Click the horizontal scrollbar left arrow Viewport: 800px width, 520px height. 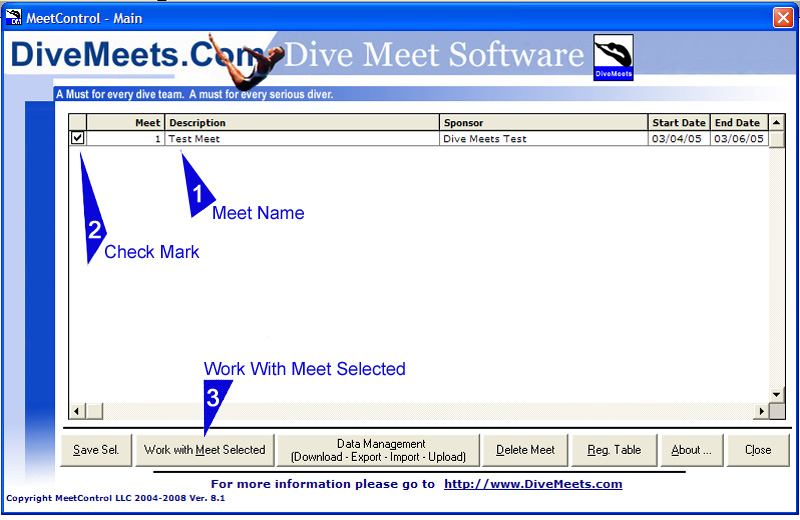(77, 411)
